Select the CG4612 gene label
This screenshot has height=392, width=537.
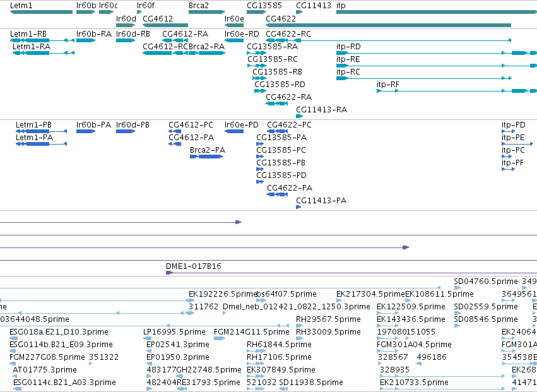pyautogui.click(x=158, y=18)
